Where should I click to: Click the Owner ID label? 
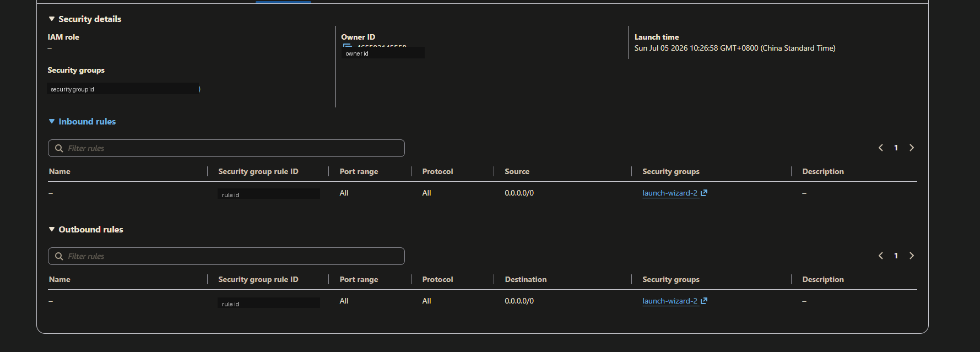[x=358, y=37]
